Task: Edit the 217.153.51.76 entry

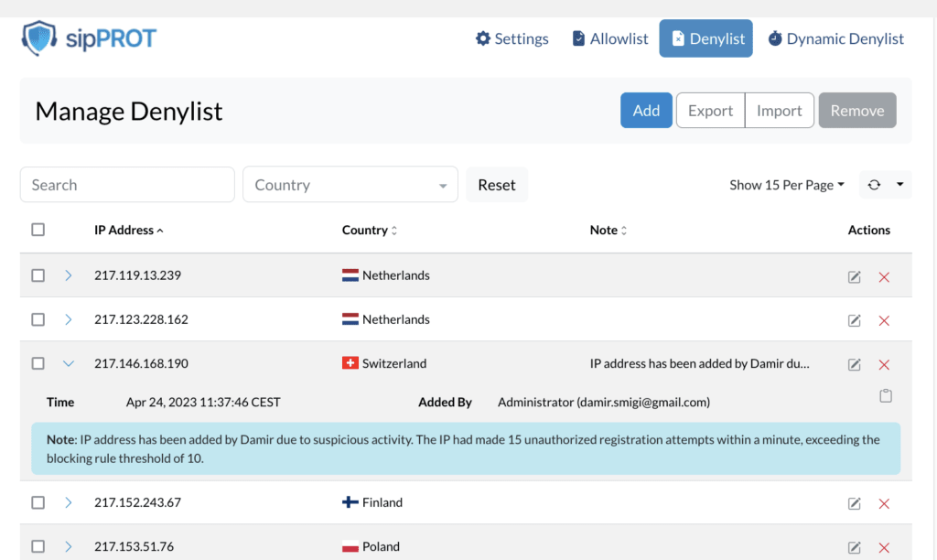Action: click(855, 547)
